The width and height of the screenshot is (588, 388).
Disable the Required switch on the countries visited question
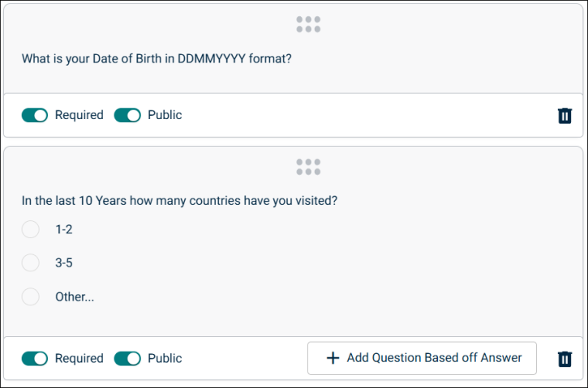click(35, 358)
